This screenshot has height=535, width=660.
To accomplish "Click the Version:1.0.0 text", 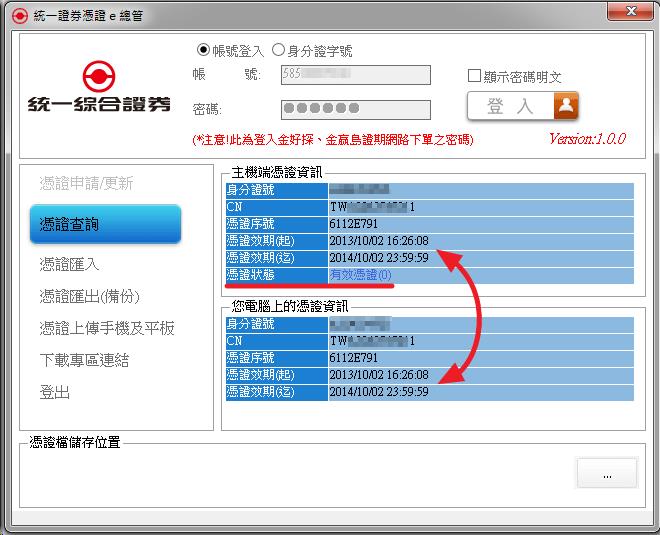I will click(588, 138).
